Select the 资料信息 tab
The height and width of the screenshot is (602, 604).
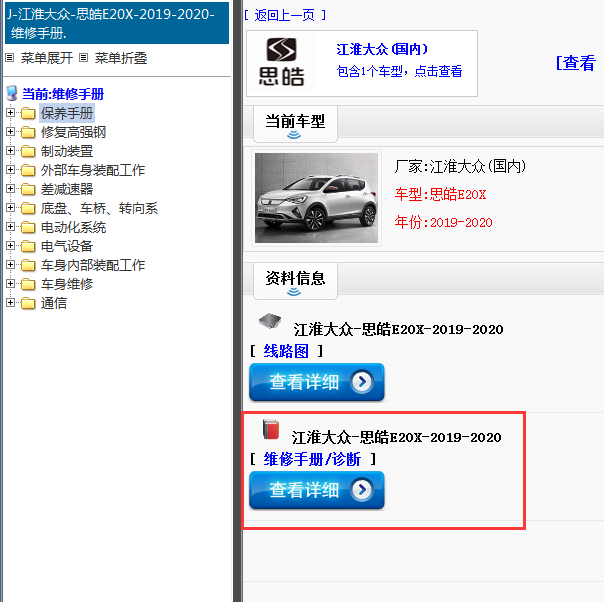295,281
